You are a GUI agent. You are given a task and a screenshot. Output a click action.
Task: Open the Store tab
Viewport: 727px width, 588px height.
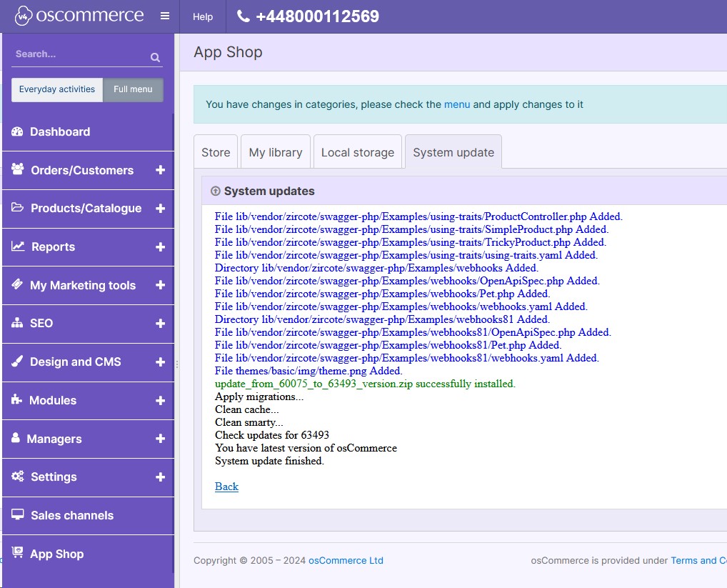[x=216, y=151]
